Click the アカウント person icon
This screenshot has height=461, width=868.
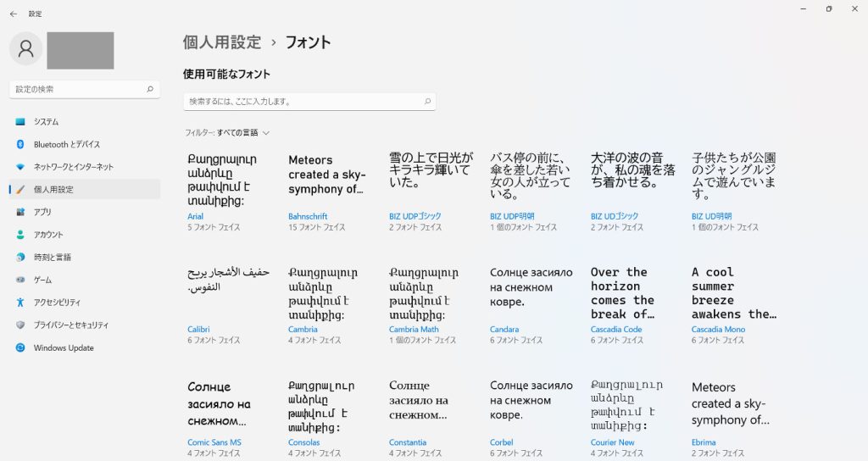tap(20, 235)
